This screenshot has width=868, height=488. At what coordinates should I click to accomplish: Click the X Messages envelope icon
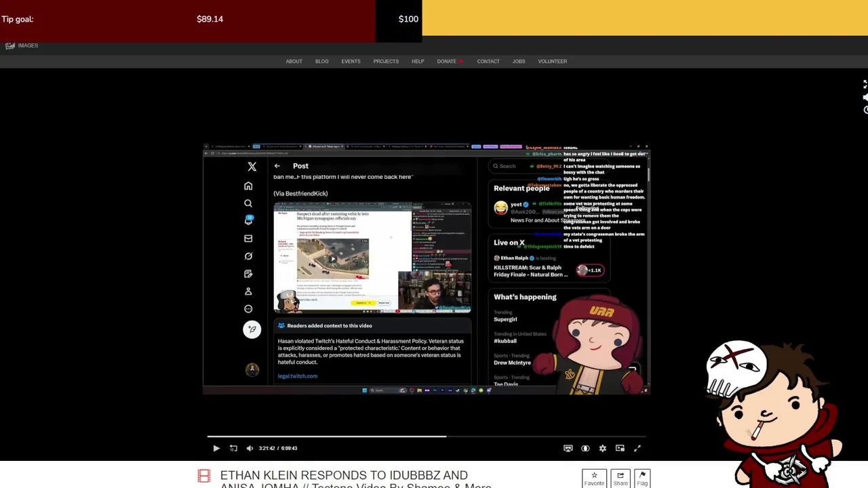tap(248, 239)
